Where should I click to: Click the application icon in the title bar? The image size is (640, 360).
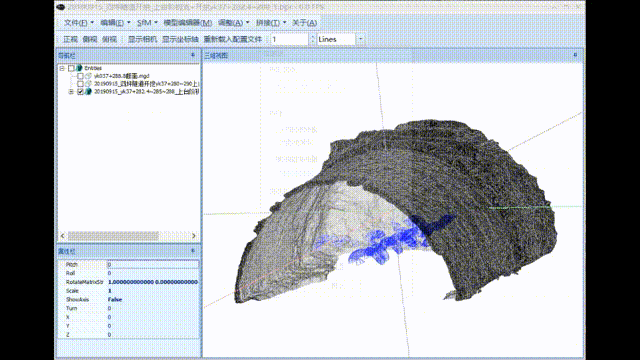point(61,7)
